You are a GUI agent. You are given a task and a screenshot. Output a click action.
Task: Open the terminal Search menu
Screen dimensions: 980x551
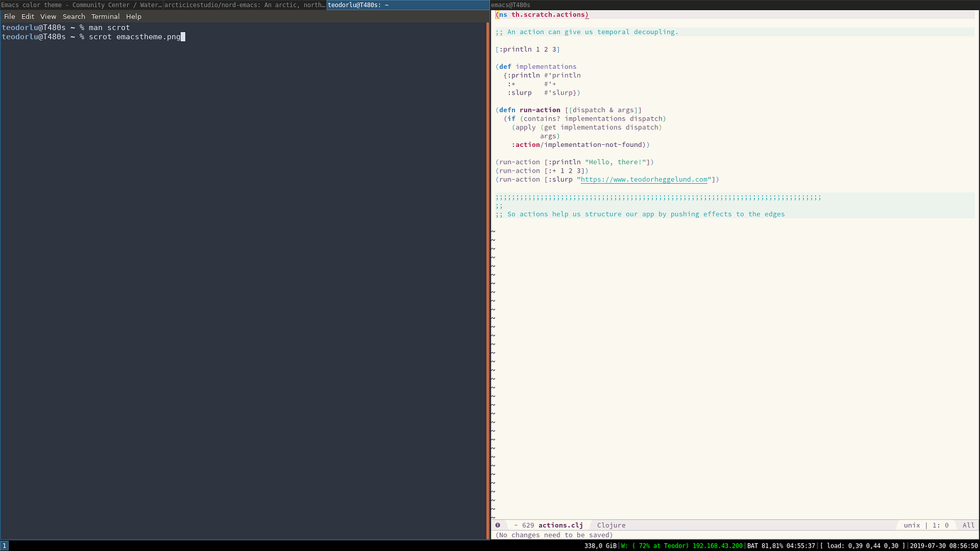click(74, 16)
